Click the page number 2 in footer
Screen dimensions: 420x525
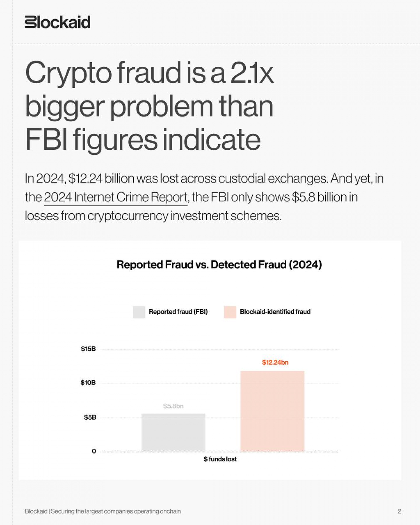click(x=399, y=511)
